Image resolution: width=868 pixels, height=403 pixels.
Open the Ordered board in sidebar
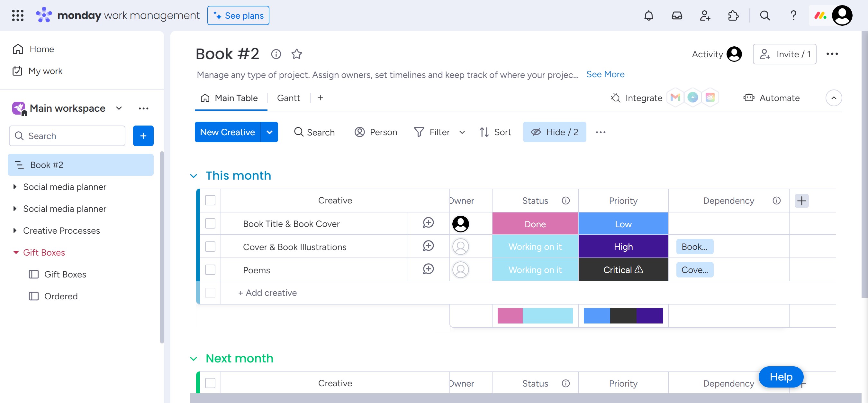click(x=61, y=296)
